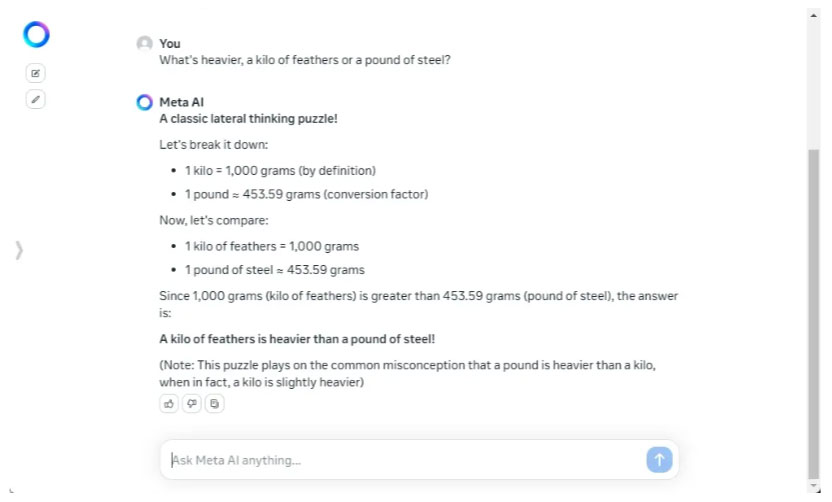The image size is (832, 502).
Task: Copy the Meta AI response
Action: 215,403
